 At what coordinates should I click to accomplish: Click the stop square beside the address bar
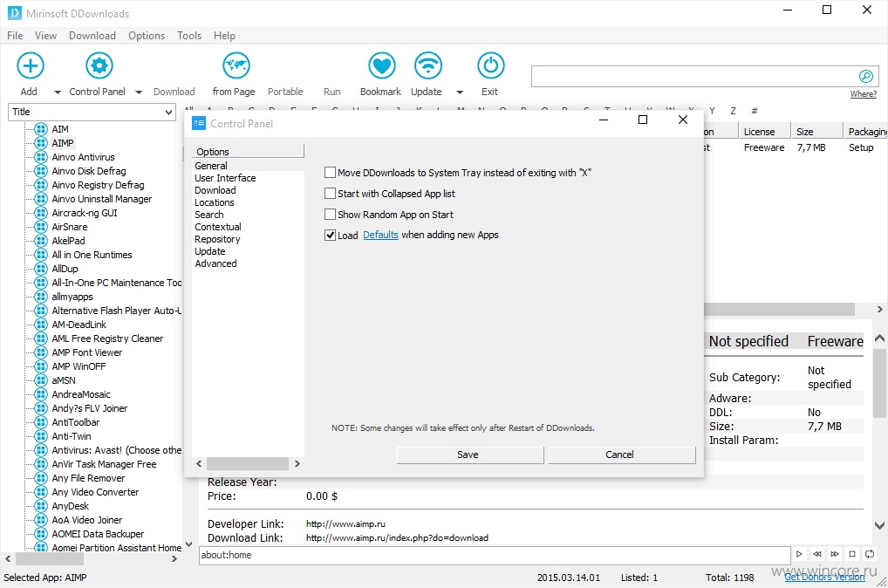click(x=852, y=554)
